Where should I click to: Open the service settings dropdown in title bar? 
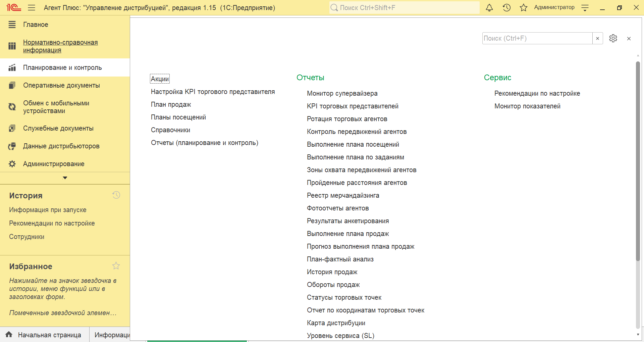(585, 8)
